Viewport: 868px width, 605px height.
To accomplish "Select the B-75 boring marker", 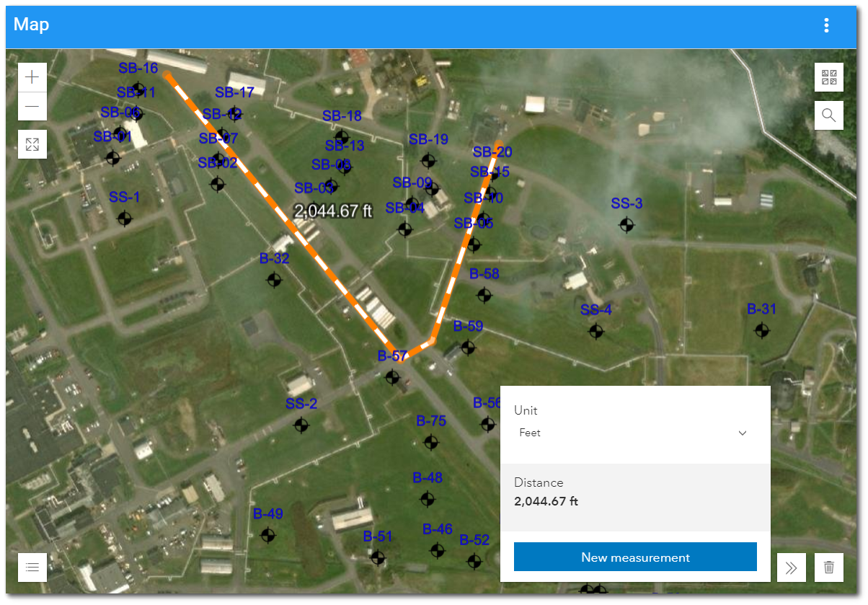I will (431, 442).
